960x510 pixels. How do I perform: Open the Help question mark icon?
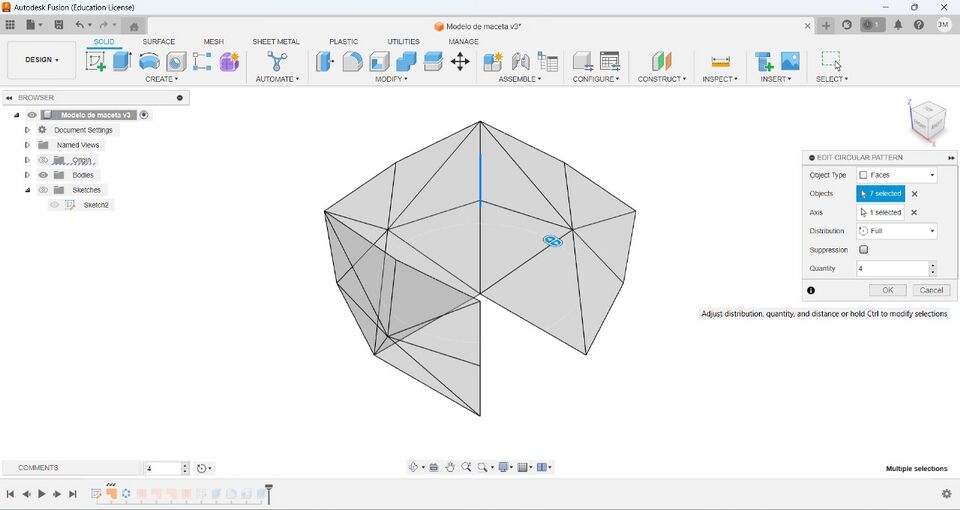tap(919, 25)
